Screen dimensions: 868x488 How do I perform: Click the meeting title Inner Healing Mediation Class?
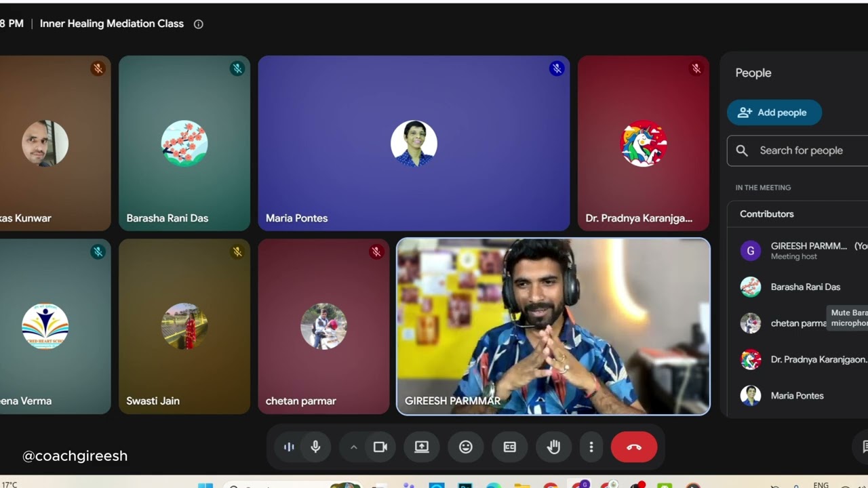pos(112,24)
